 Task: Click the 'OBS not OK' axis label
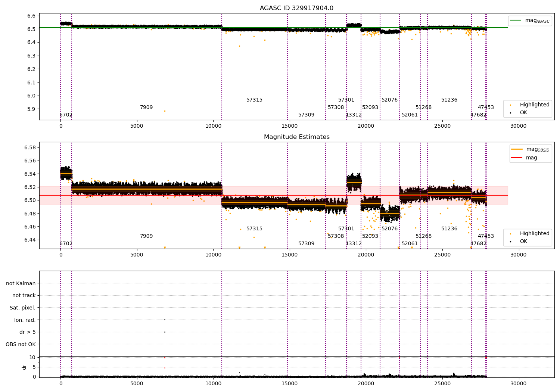[21, 344]
